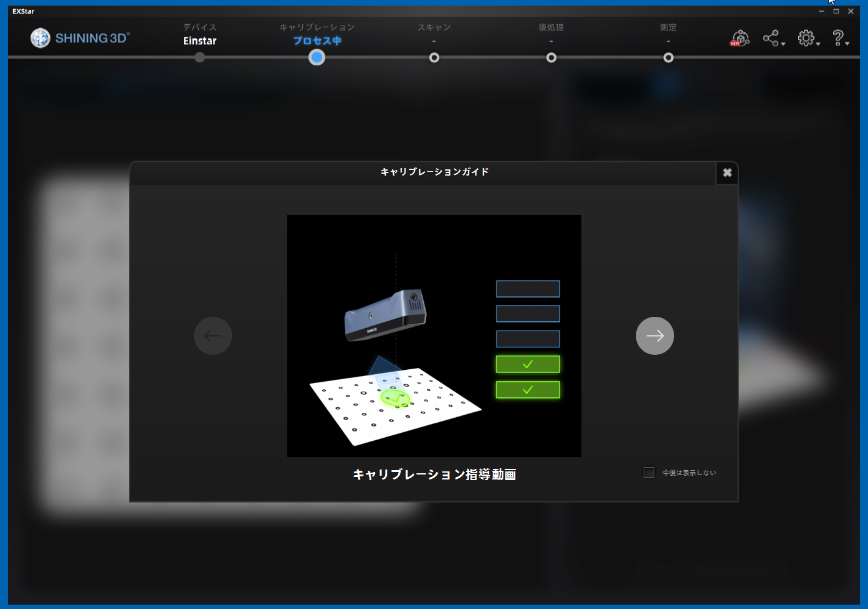Image resolution: width=868 pixels, height=609 pixels.
Task: Open the settings gear icon
Action: click(x=806, y=39)
